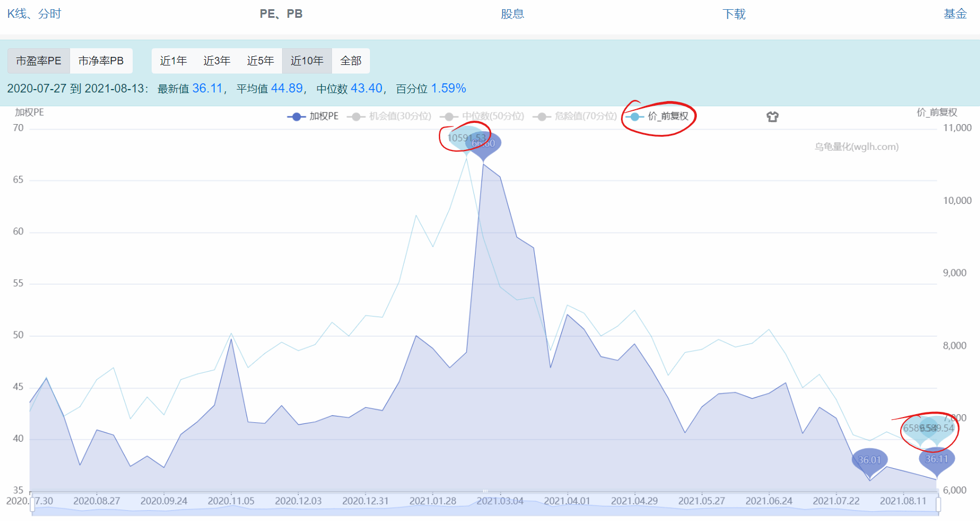Click the chart theme shirt icon
980x521 pixels.
(x=773, y=117)
